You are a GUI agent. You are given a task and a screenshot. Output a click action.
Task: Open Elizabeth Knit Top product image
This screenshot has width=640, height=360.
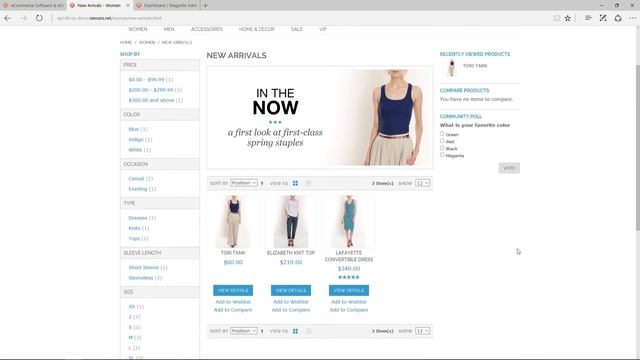(291, 221)
